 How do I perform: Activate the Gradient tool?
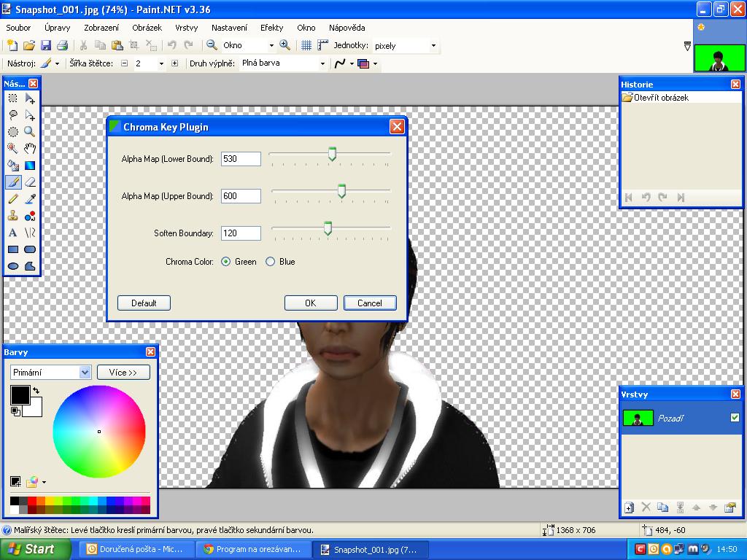click(30, 165)
